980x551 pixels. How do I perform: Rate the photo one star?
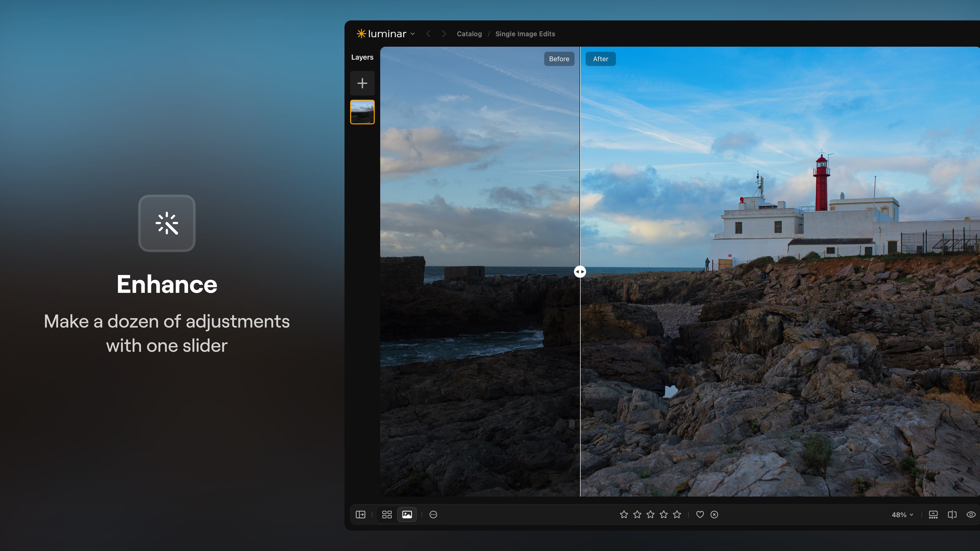tap(624, 515)
